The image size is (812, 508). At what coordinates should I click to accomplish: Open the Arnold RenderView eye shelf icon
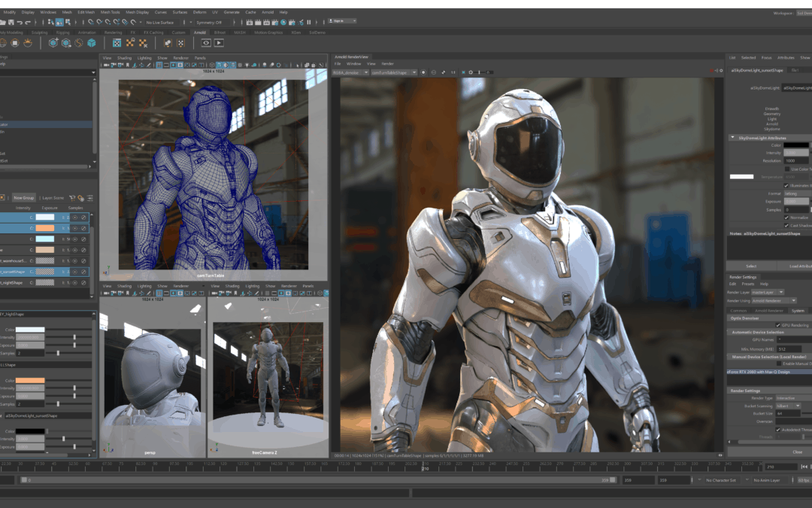[x=206, y=43]
